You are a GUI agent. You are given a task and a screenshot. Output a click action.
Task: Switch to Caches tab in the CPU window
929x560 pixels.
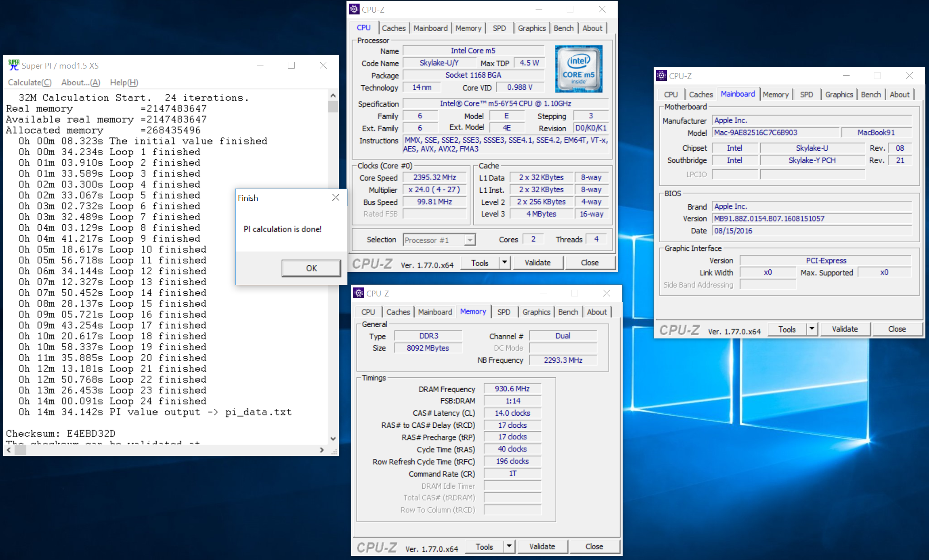click(x=393, y=28)
